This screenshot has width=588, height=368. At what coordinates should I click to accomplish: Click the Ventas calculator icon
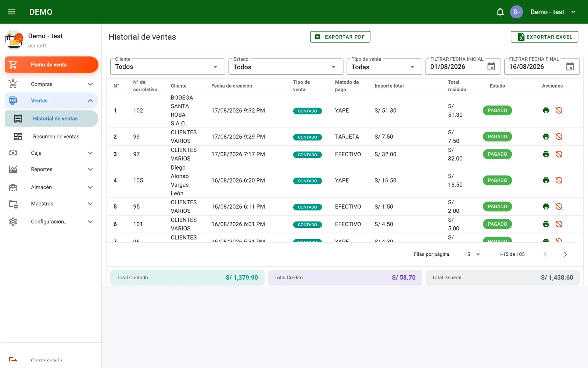click(13, 100)
